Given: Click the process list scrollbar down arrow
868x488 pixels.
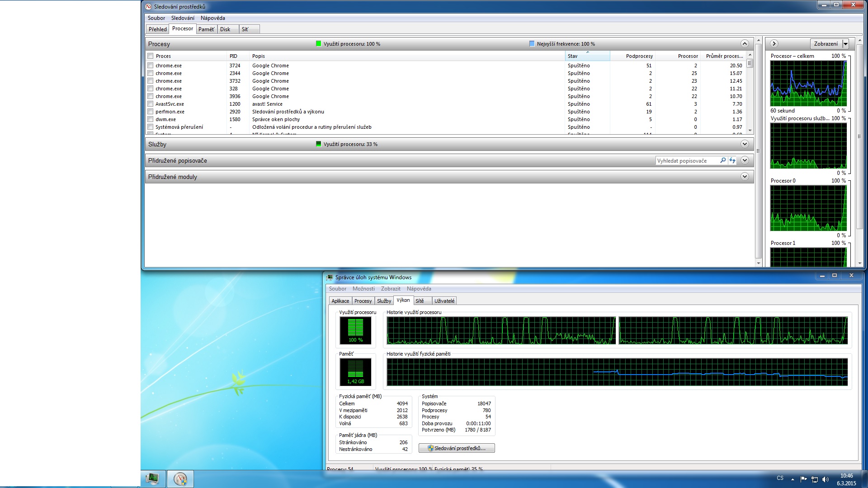Looking at the screenshot, I should (750, 131).
